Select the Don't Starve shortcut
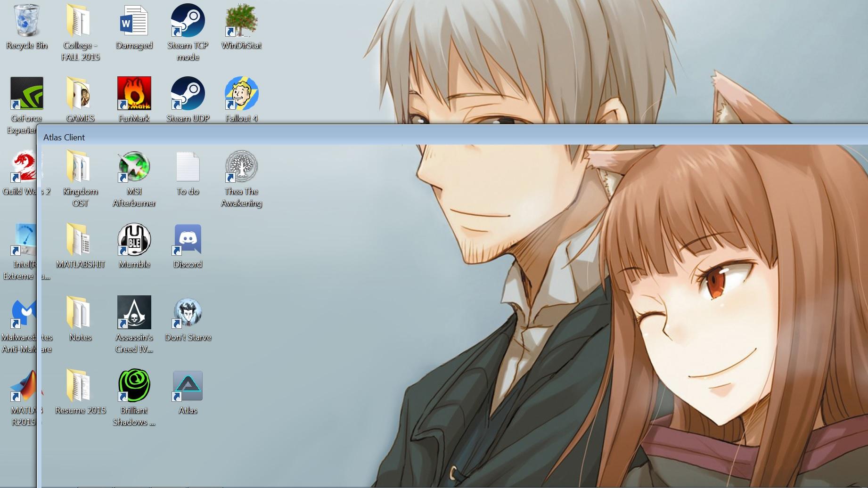The height and width of the screenshot is (488, 868). [x=188, y=313]
